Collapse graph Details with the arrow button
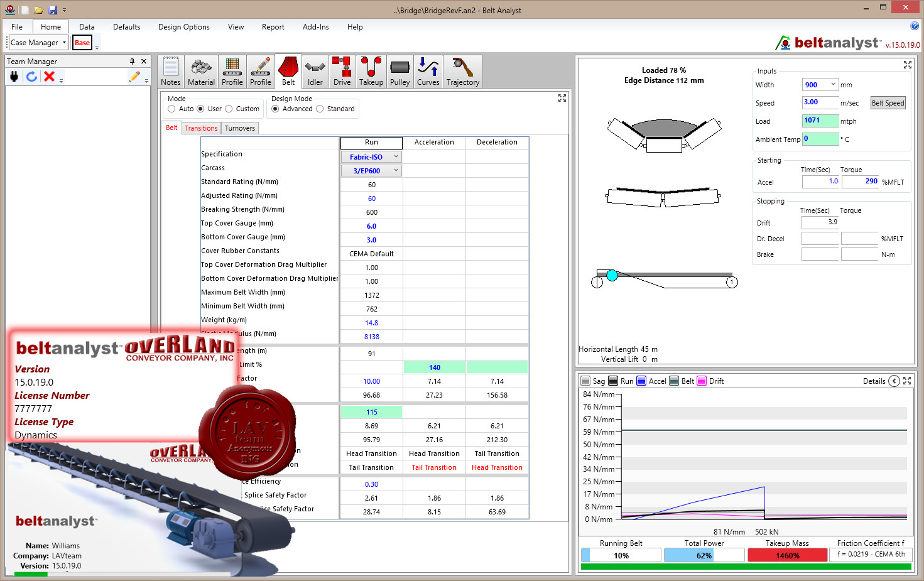This screenshot has width=924, height=581. pyautogui.click(x=894, y=381)
